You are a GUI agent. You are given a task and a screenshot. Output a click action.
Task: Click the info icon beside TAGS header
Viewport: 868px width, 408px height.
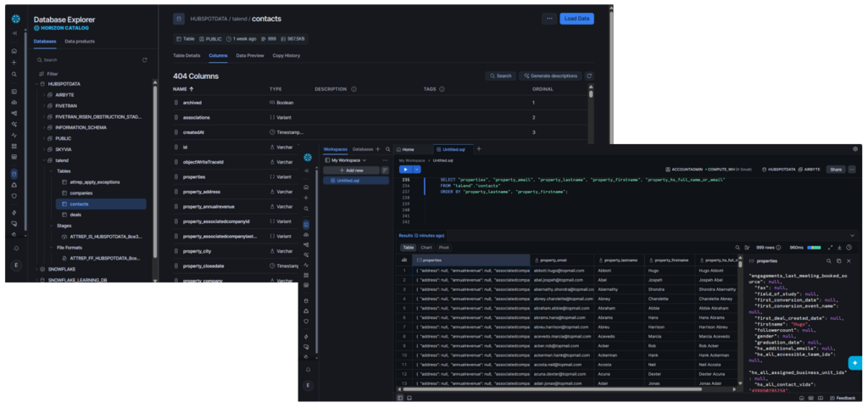[x=442, y=89]
